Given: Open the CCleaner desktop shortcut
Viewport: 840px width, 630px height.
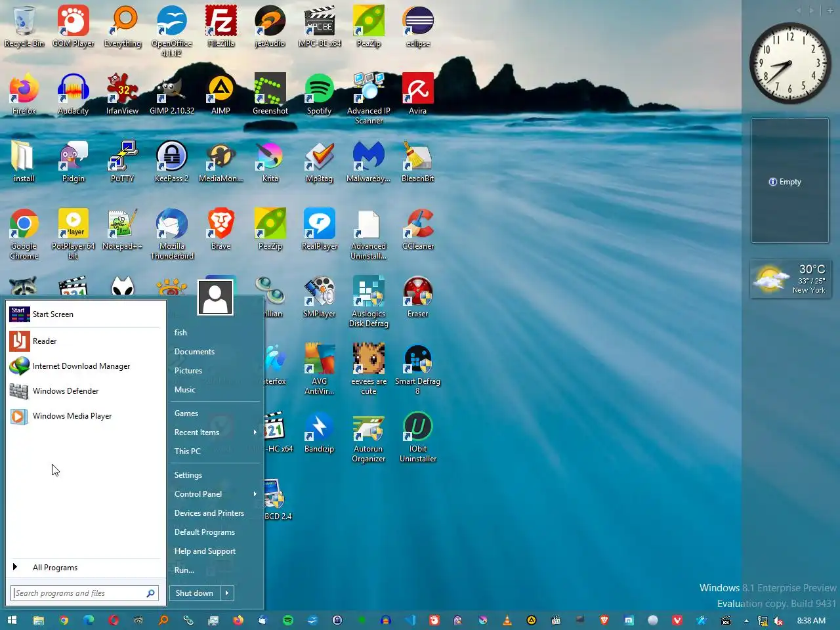Looking at the screenshot, I should (x=418, y=229).
